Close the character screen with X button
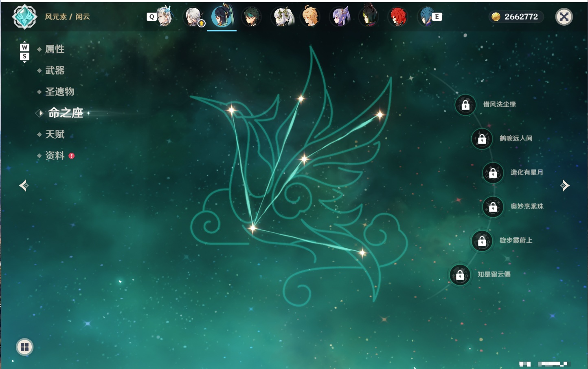 click(x=564, y=17)
